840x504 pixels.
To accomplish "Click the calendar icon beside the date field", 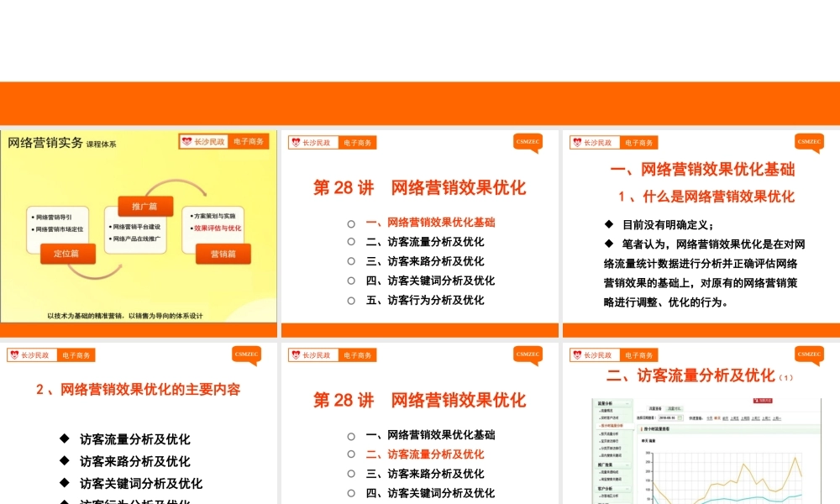I will (x=680, y=418).
